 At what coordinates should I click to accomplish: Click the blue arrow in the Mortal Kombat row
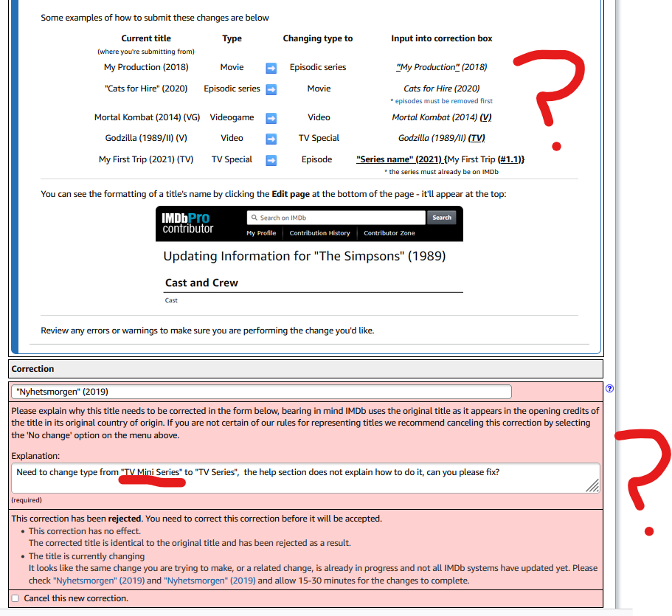[x=271, y=118]
